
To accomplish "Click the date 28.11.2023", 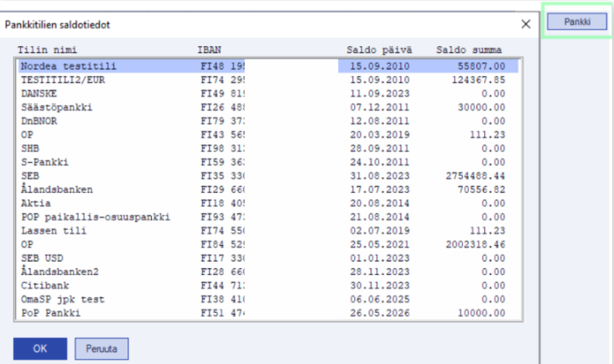I will tap(379, 272).
